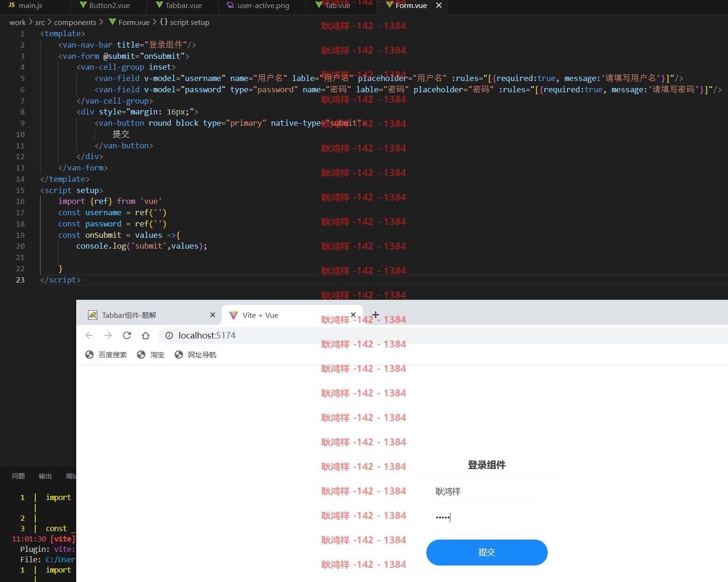Reload the localhost page
Screen dimensions: 728x582
[x=127, y=335]
